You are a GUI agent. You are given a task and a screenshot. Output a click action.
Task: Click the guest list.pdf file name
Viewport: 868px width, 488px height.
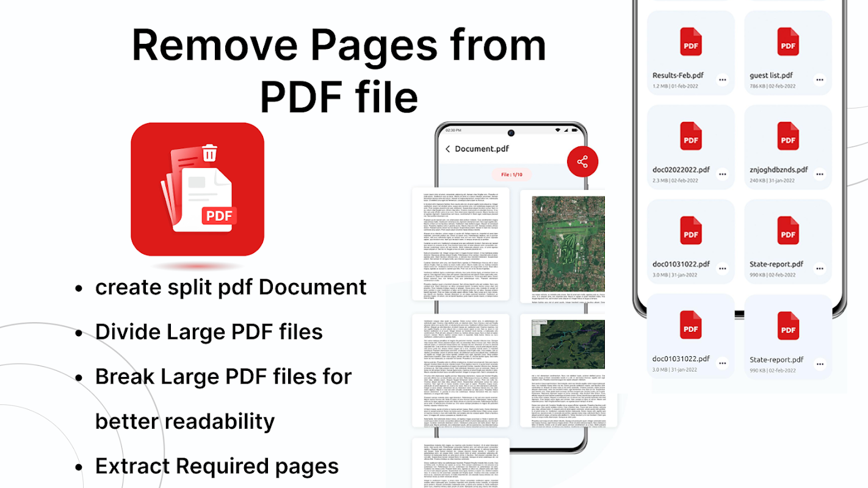coord(771,76)
